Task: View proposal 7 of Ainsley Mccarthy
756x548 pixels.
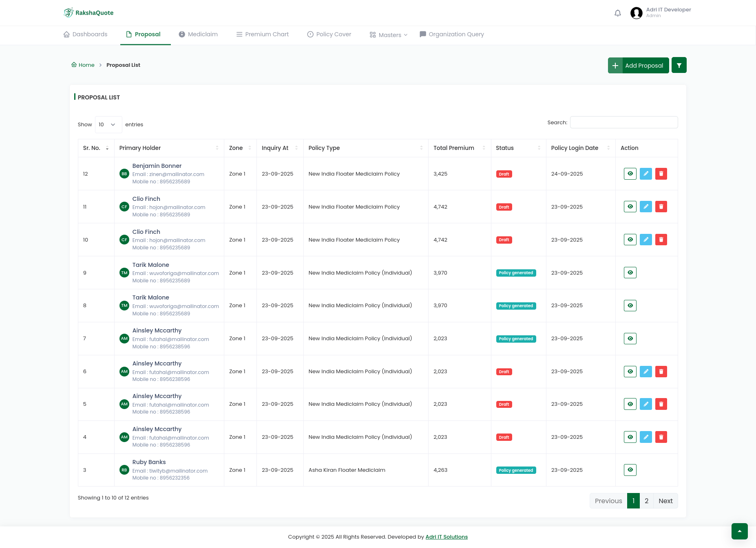Action: click(630, 338)
